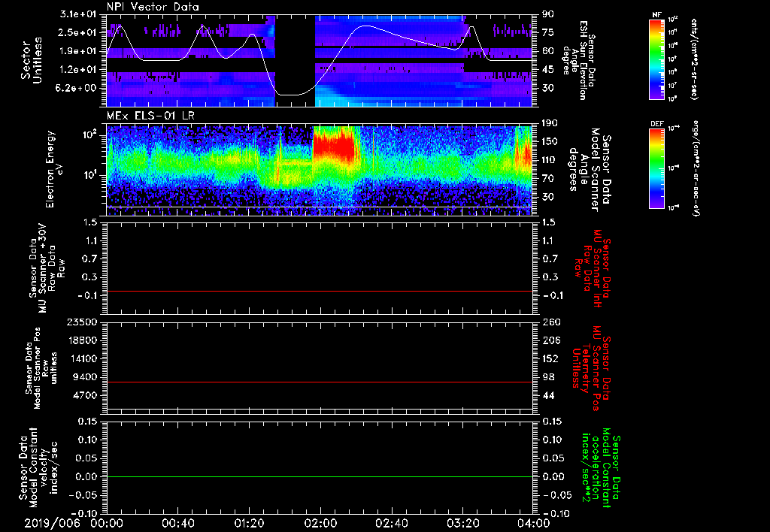Image resolution: width=770 pixels, height=532 pixels.
Task: Click the 04:00 time axis label
Action: tap(534, 523)
